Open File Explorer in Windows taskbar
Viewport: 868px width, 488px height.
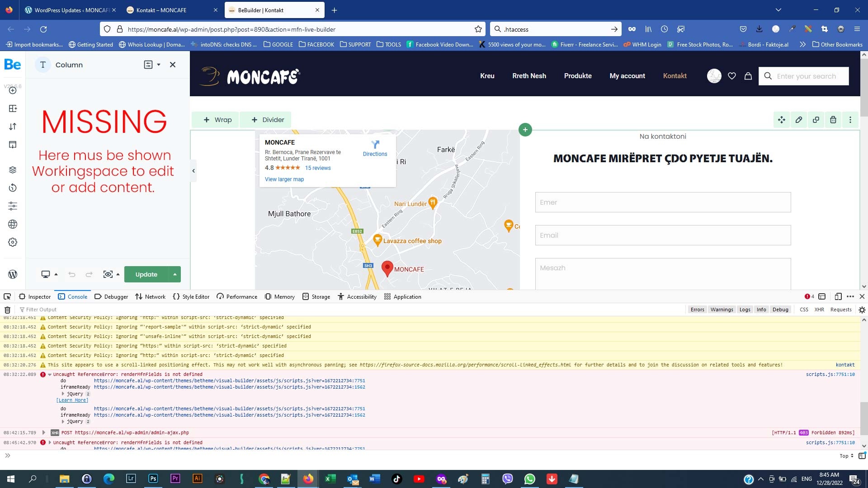pyautogui.click(x=64, y=479)
